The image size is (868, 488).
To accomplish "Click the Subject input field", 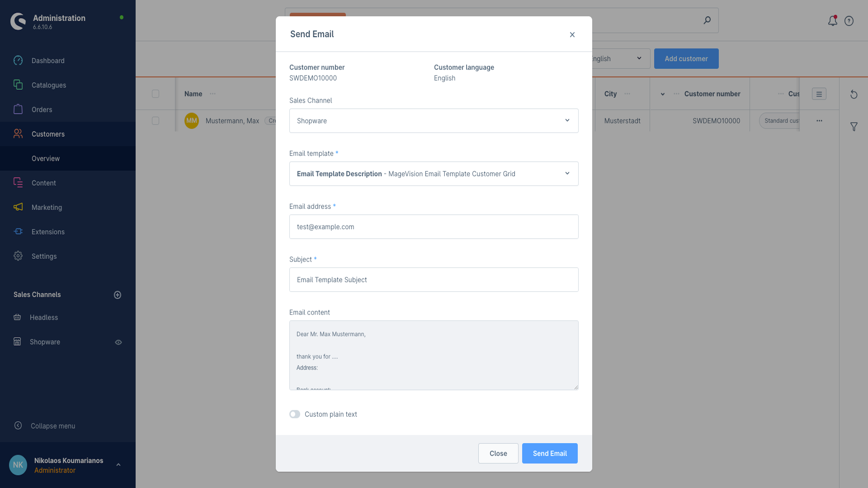I will [x=434, y=280].
